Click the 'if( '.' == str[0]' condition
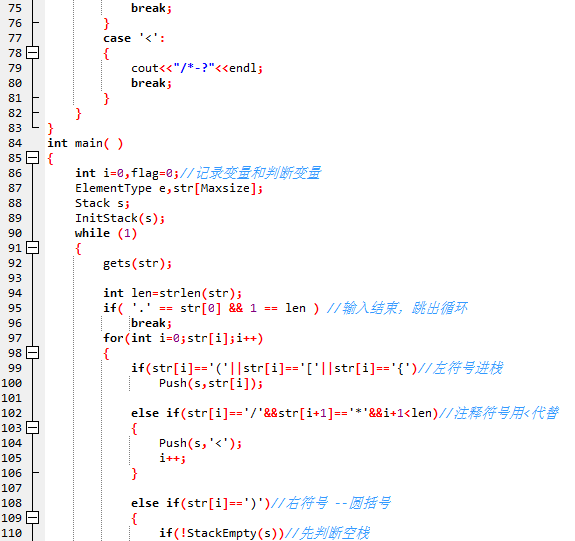This screenshot has height=541, width=575. pyautogui.click(x=162, y=308)
